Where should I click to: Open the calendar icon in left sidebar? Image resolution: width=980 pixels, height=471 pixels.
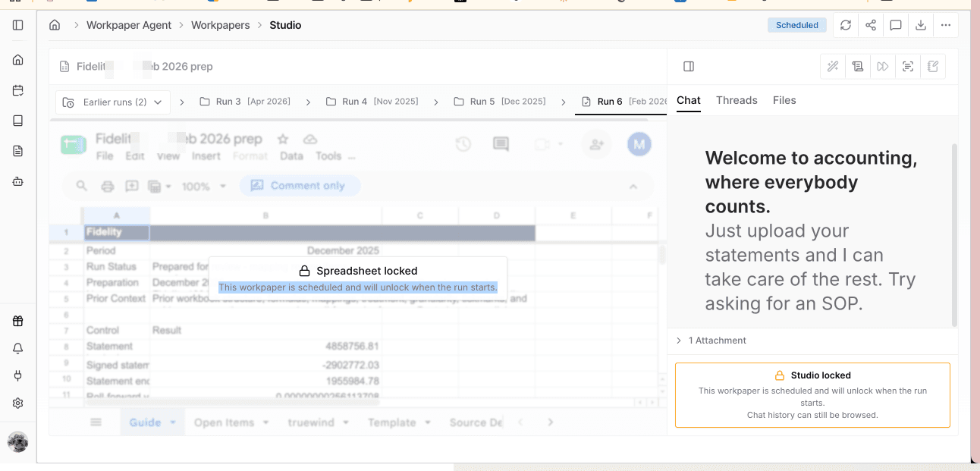[x=18, y=90]
